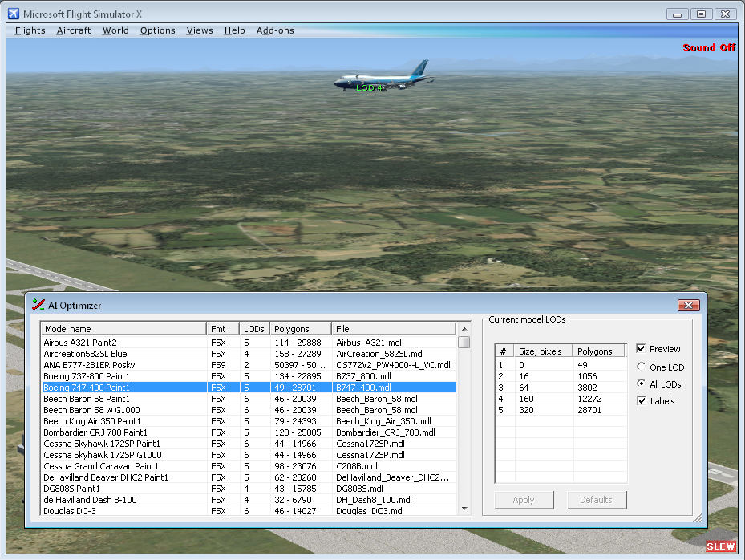Click the dialog resize grip corner
745x560 pixels.
698,518
